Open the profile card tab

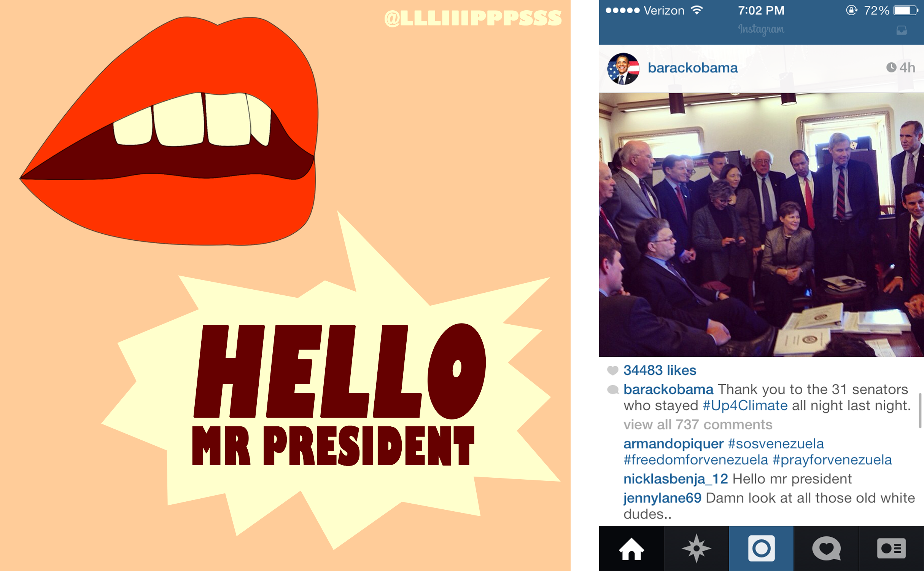coord(891,549)
